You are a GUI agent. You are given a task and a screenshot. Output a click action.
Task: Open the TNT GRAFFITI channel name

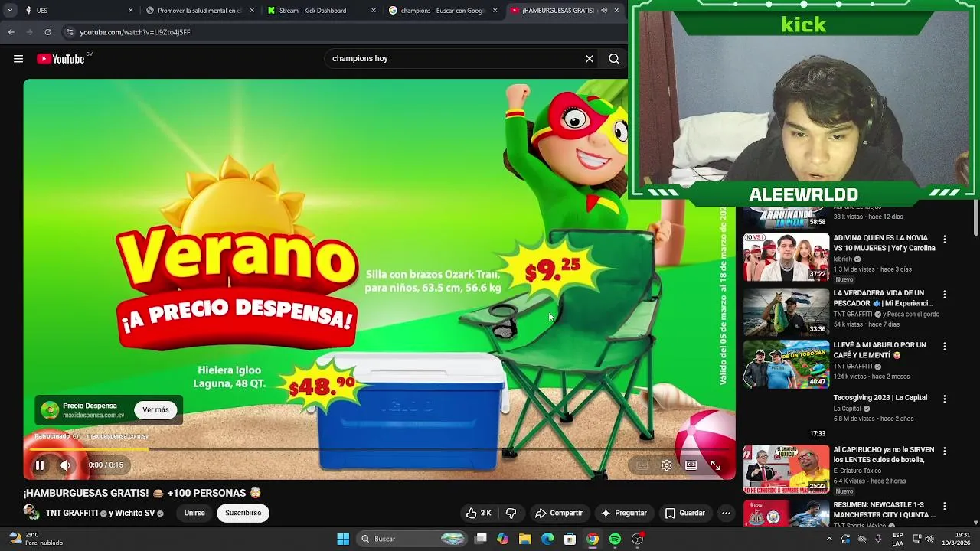(71, 513)
